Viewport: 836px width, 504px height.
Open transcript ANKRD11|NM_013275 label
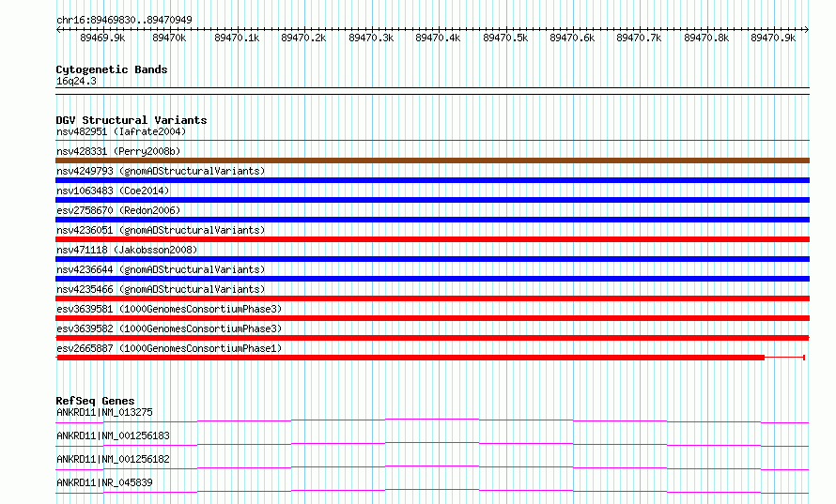point(104,412)
